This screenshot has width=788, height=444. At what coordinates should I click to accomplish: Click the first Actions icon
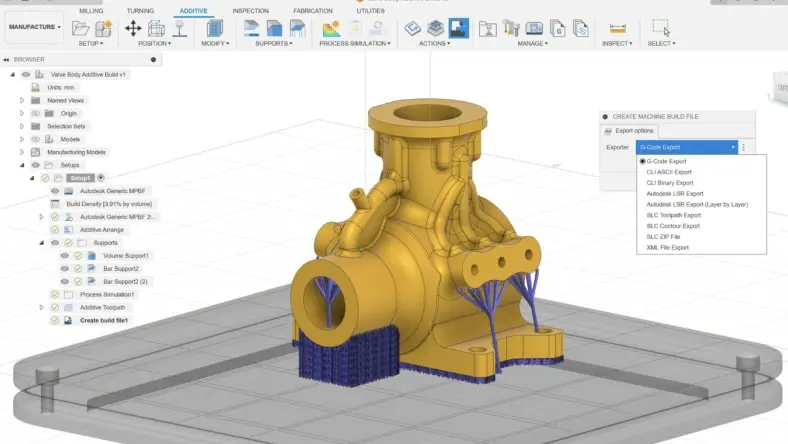pos(412,28)
